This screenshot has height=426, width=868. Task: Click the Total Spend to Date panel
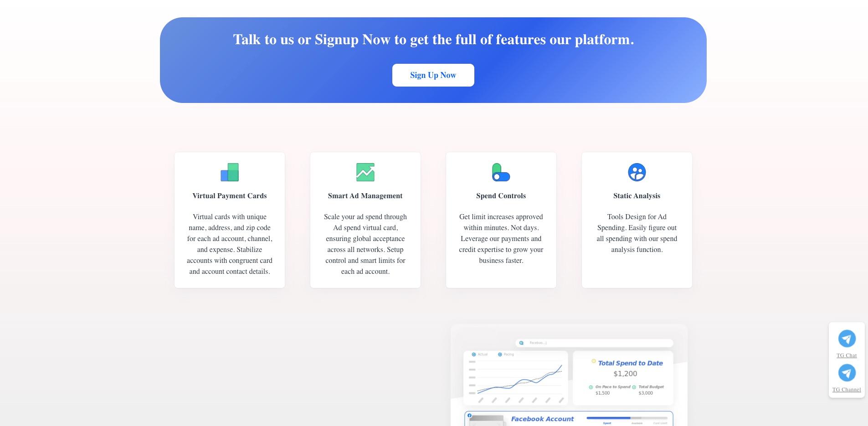pos(623,378)
